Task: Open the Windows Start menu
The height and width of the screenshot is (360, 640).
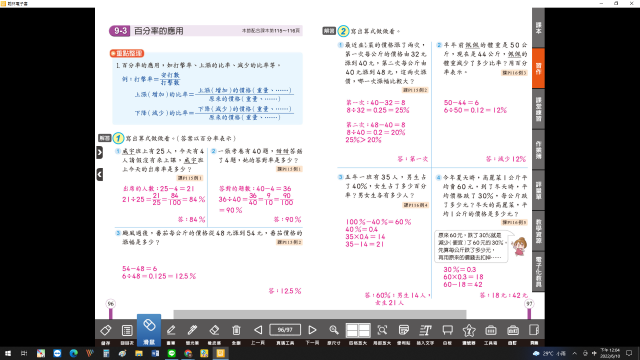Action: pyautogui.click(x=8, y=353)
